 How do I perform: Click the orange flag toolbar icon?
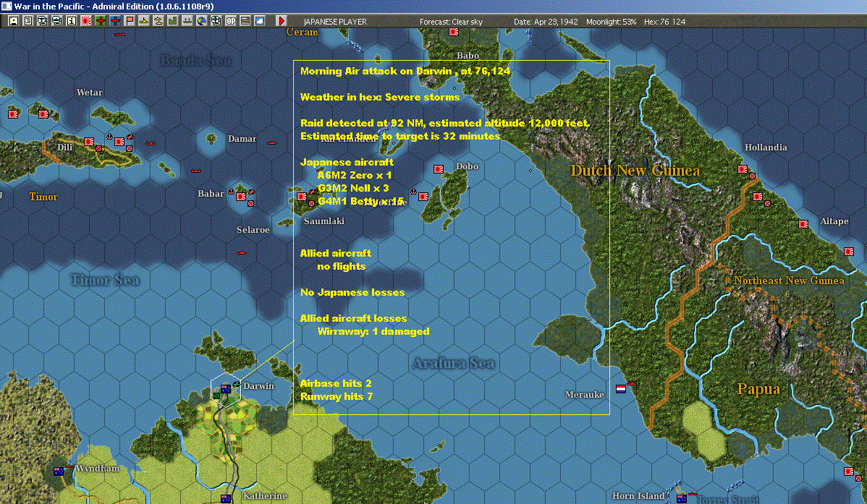(130, 21)
